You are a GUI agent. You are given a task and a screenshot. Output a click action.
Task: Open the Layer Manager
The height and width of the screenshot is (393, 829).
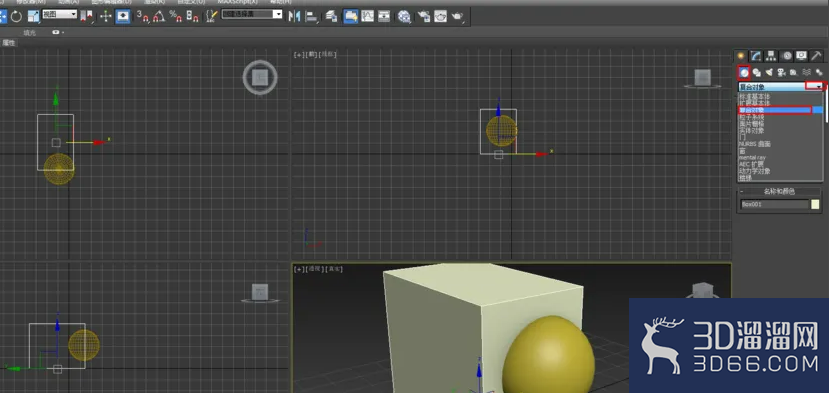pos(331,16)
